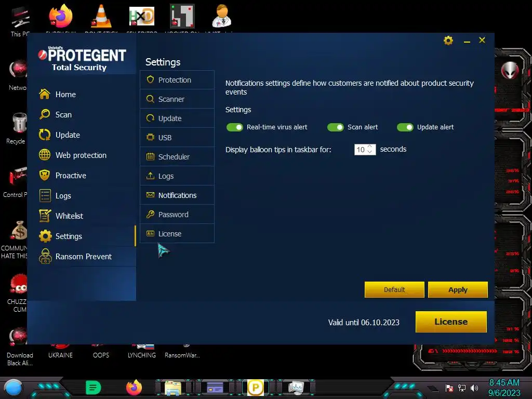Open the Scheduler settings tab
The height and width of the screenshot is (399, 532).
[x=177, y=157]
